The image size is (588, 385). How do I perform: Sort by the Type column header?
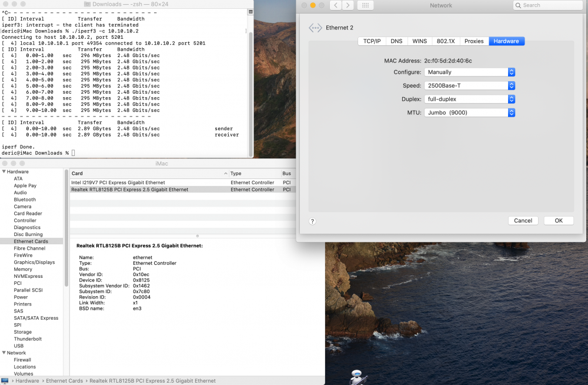255,174
